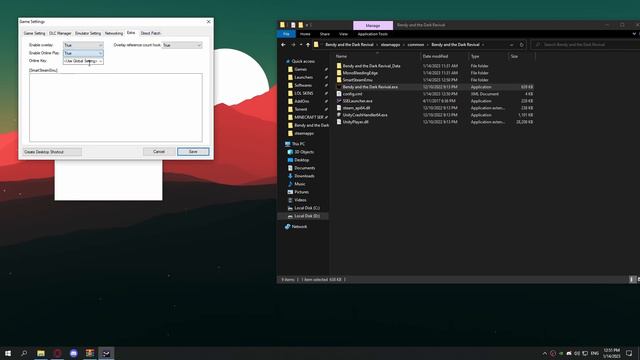This screenshot has width=640, height=360.
Task: Select the config.xml file
Action: coord(352,94)
